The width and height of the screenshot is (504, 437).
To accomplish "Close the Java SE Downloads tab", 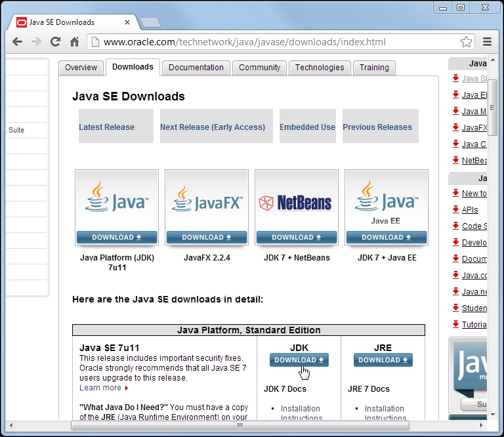I will point(127,22).
